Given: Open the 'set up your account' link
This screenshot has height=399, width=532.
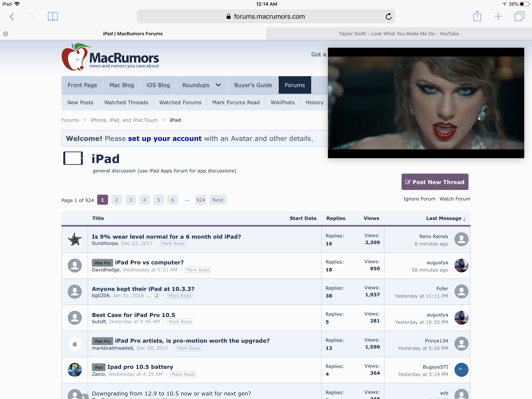Looking at the screenshot, I should 165,138.
